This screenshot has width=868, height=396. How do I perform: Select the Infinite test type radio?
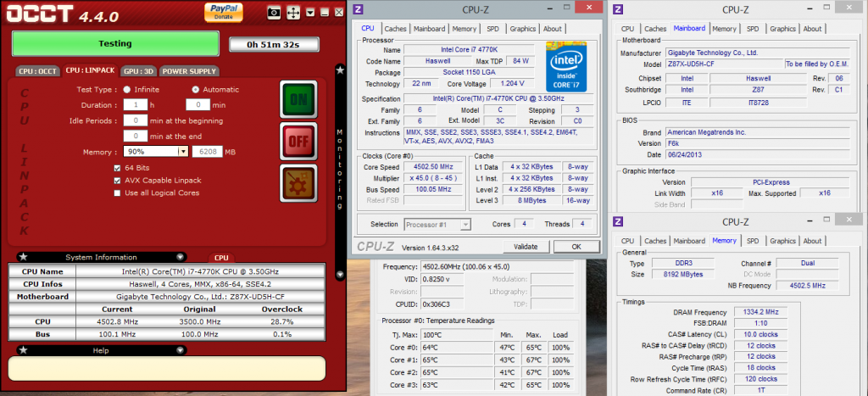[x=127, y=89]
